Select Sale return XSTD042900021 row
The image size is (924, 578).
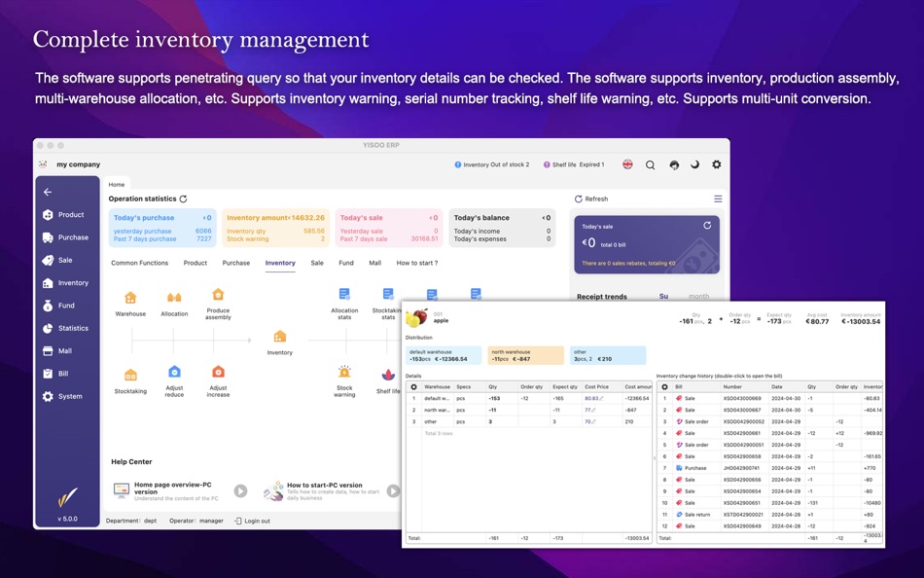770,515
